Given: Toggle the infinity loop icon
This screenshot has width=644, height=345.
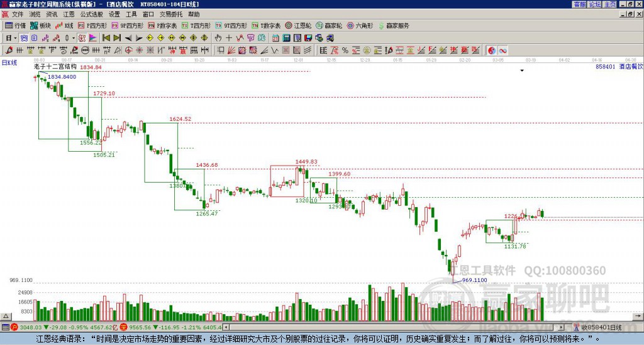Looking at the screenshot, I should pos(502,50).
